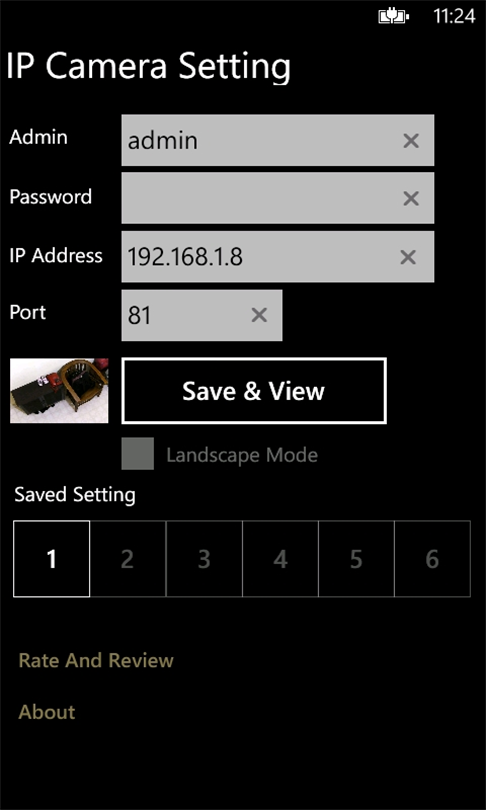The height and width of the screenshot is (810, 486).
Task: Click the Save & View button
Action: pos(254,391)
